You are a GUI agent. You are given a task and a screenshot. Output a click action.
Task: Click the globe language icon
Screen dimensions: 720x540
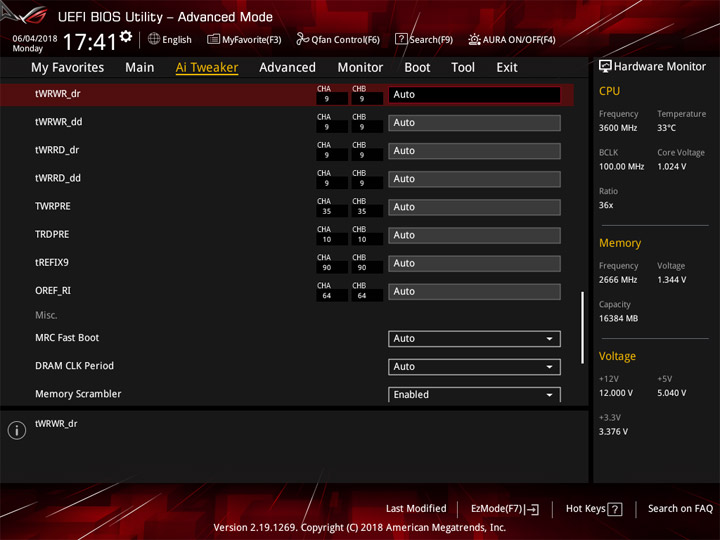pyautogui.click(x=154, y=39)
